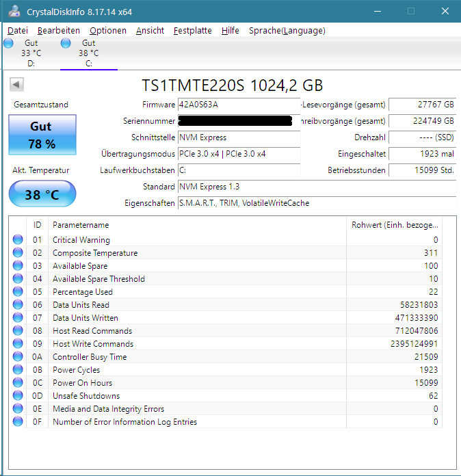Click the Eigenschaften field with S.M.A.R.T., TRIM
The width and height of the screenshot is (461, 476).
click(x=317, y=203)
